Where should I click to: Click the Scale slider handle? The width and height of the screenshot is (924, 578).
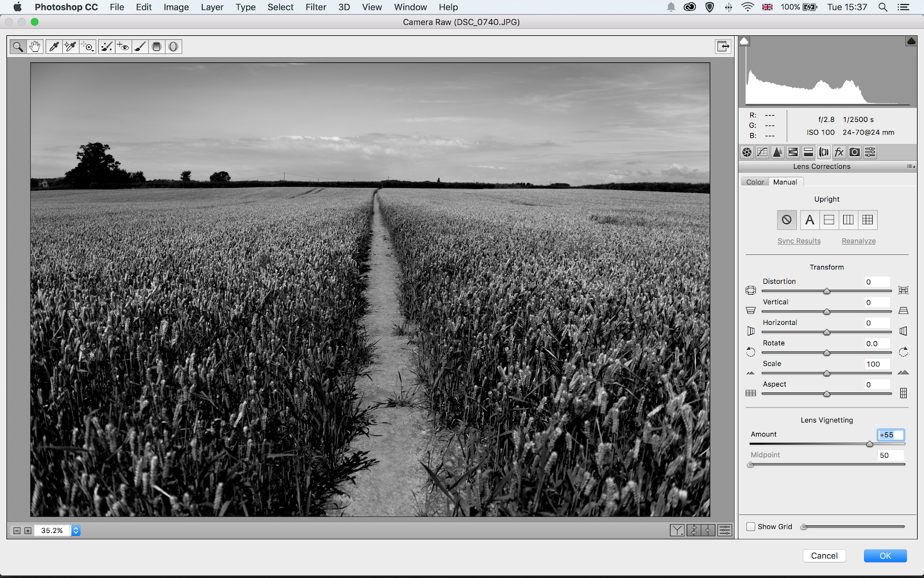click(x=826, y=373)
